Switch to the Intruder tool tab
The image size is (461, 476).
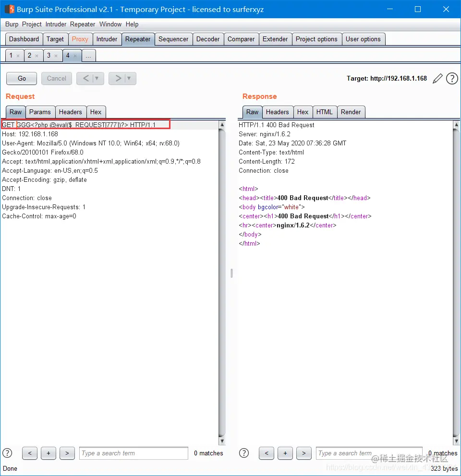(107, 39)
